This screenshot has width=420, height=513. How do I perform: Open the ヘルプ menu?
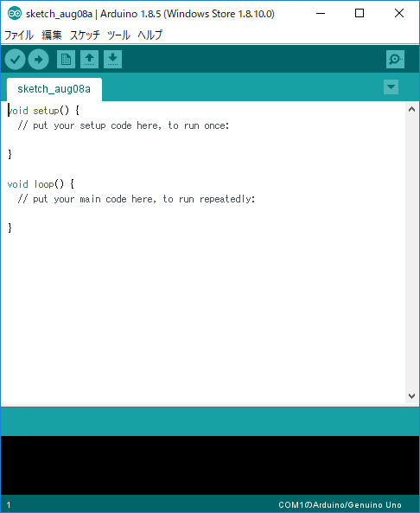tap(150, 35)
